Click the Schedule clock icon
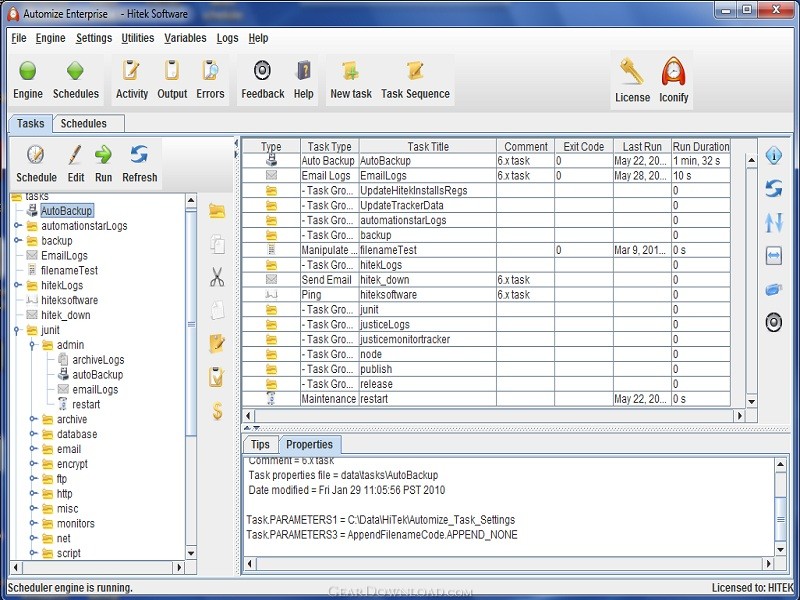The width and height of the screenshot is (800, 600). [x=36, y=154]
